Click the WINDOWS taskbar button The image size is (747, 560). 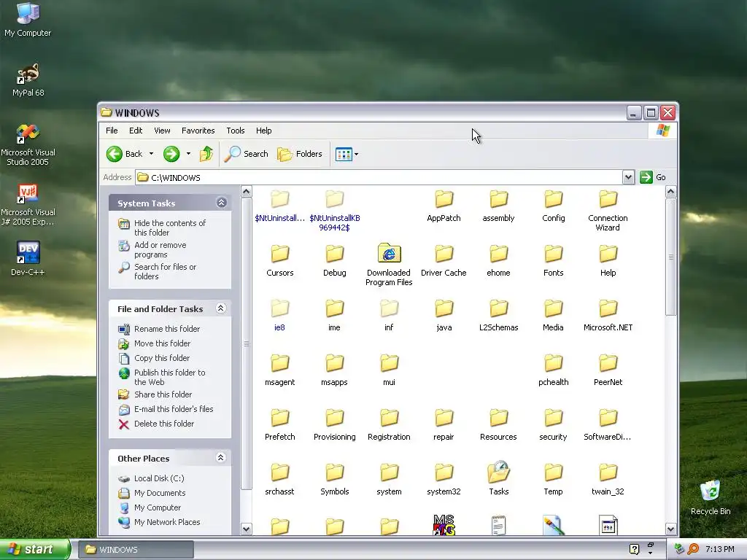coord(136,550)
